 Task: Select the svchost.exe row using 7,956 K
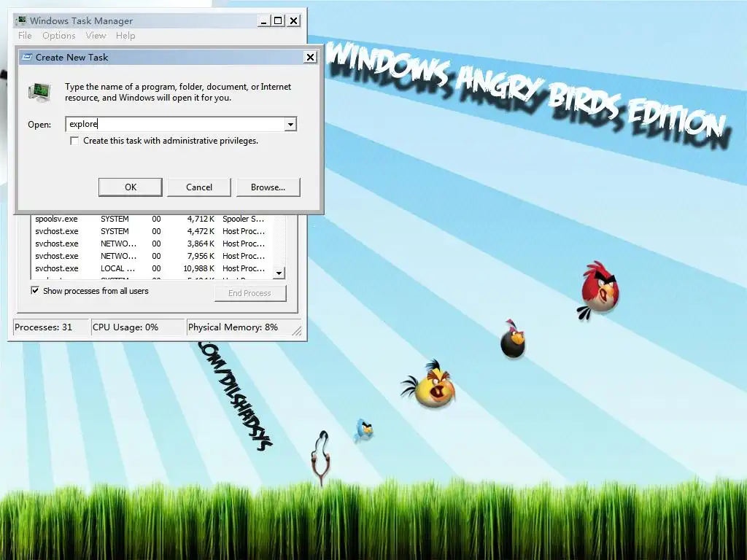(x=152, y=256)
